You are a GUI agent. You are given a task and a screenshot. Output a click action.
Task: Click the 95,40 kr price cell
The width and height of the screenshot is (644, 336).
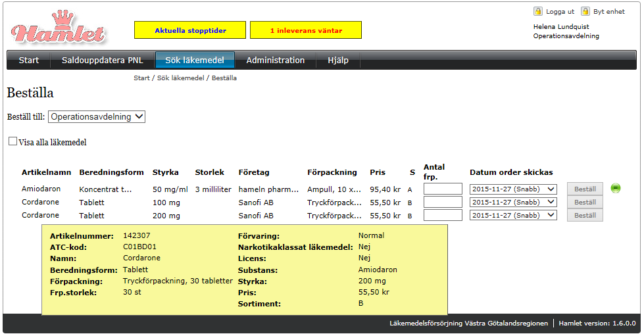(385, 189)
